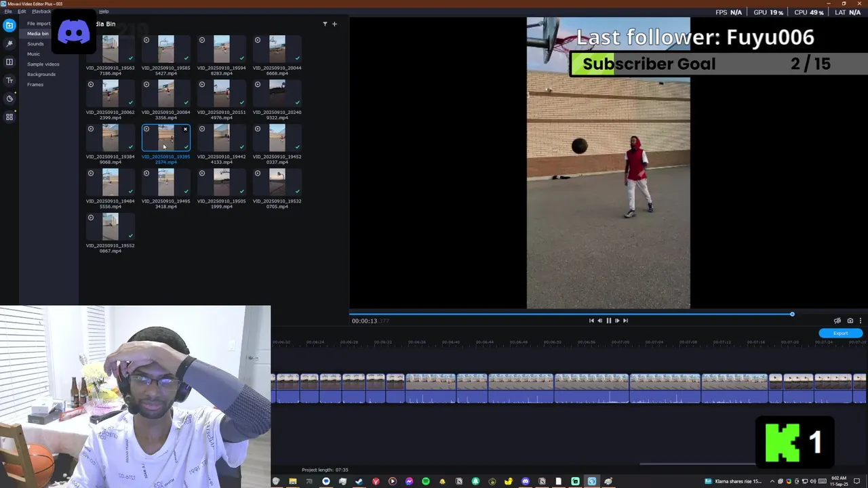Select clip VID_20250910_200622399.mp4 thumbnail
Image resolution: width=868 pixels, height=488 pixels.
tap(111, 94)
